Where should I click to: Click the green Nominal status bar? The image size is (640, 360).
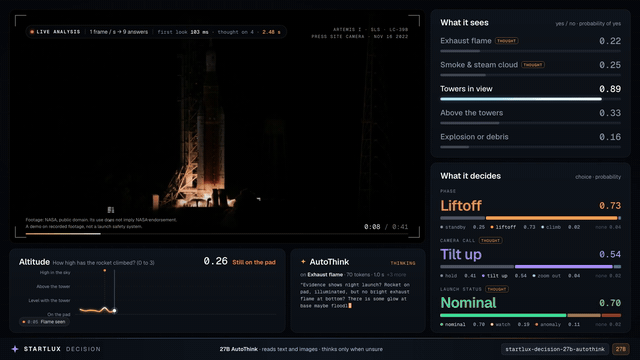503,316
